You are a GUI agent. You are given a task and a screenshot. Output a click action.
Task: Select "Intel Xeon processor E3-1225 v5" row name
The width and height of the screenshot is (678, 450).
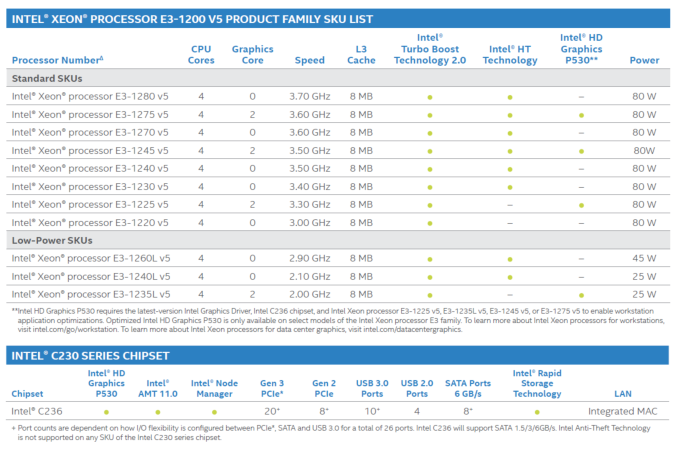pyautogui.click(x=90, y=204)
